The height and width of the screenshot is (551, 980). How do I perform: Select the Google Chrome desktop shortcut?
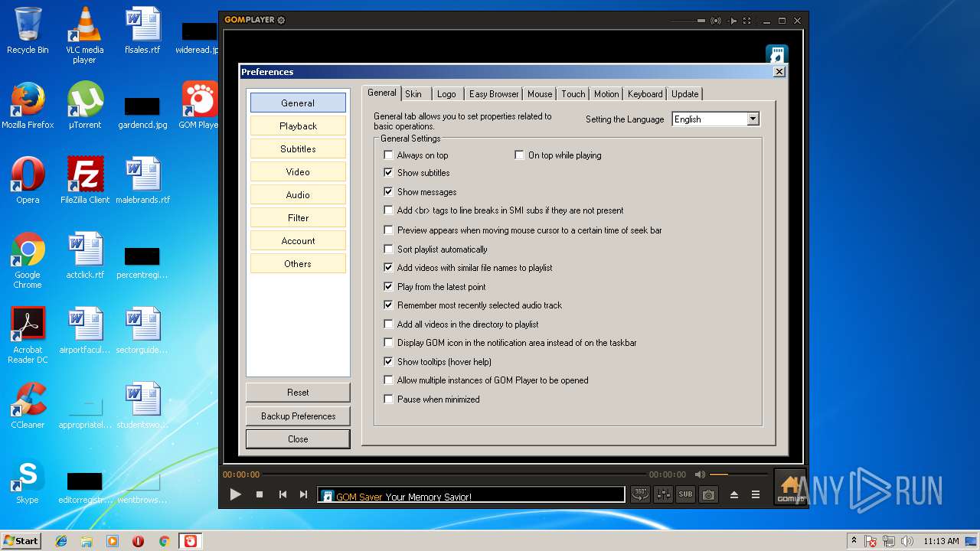28,261
